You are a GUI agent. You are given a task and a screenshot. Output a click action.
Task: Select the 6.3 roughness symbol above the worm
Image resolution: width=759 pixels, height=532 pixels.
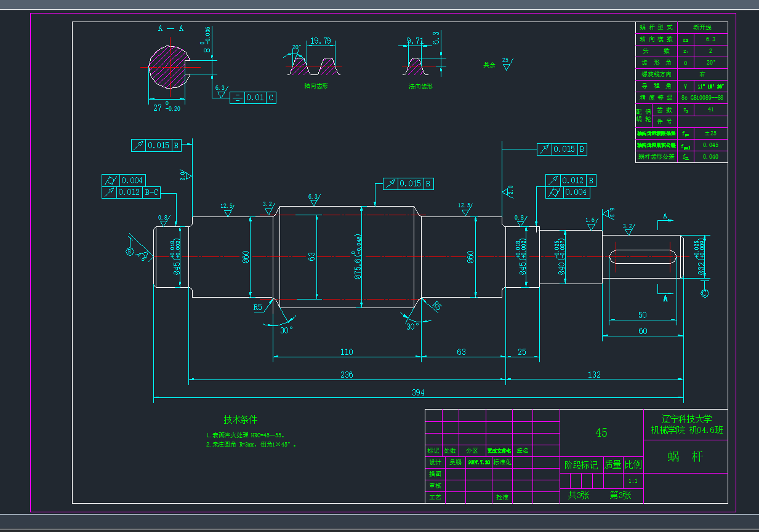(x=314, y=200)
